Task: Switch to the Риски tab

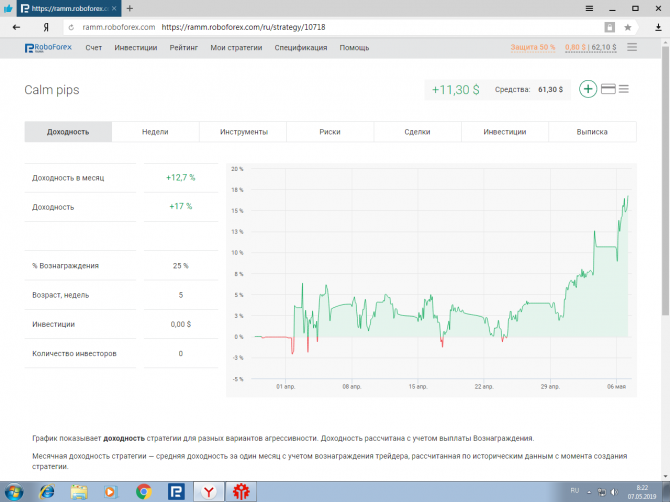Action: 330,132
